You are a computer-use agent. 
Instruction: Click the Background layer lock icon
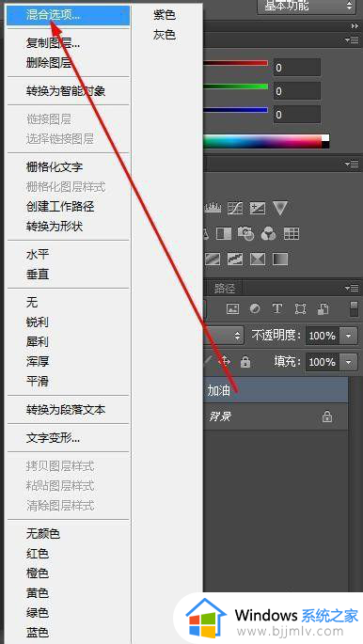coord(327,416)
